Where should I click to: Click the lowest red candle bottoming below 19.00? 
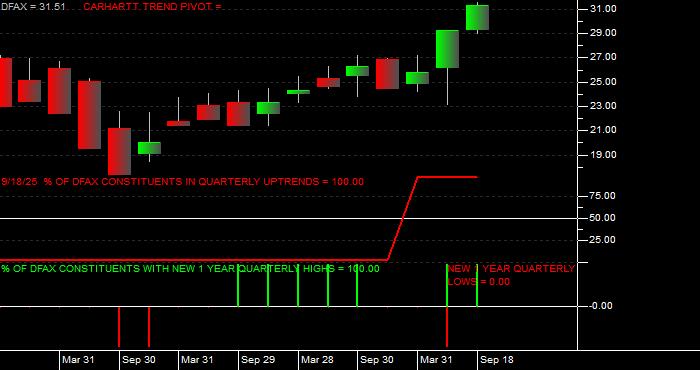(x=120, y=151)
